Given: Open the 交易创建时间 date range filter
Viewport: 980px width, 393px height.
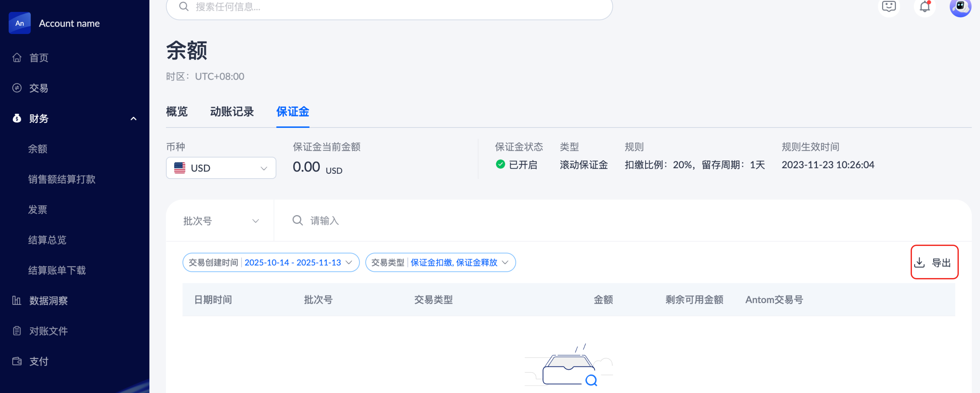Looking at the screenshot, I should [x=270, y=263].
